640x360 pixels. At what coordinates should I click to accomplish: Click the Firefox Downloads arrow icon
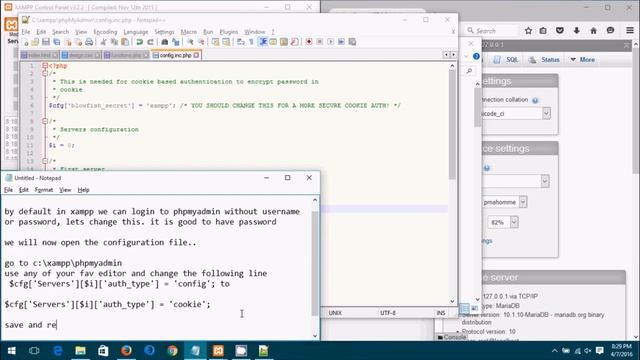point(576,31)
